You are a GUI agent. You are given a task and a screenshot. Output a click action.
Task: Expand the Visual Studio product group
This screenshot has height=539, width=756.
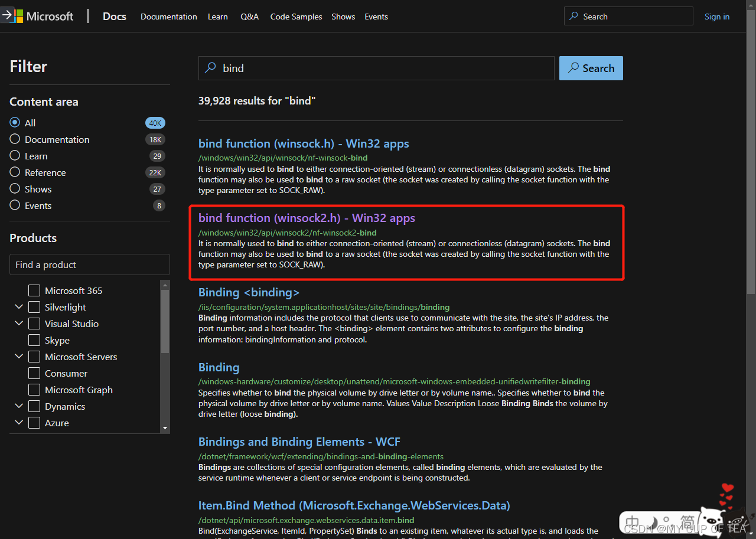click(x=19, y=324)
